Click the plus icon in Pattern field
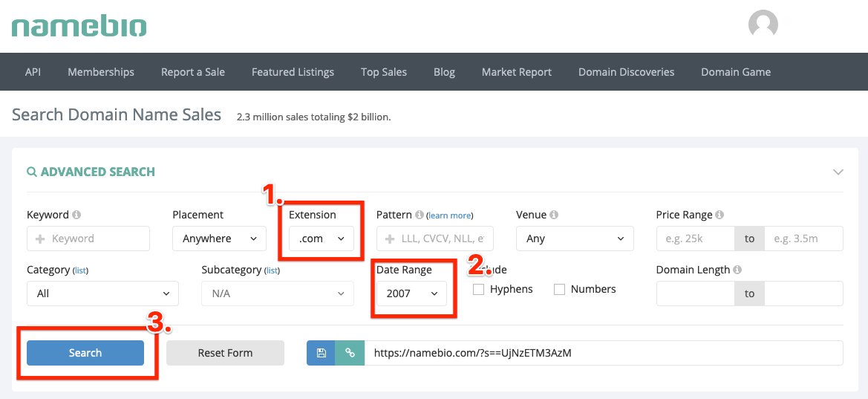The width and height of the screenshot is (868, 399). [390, 239]
